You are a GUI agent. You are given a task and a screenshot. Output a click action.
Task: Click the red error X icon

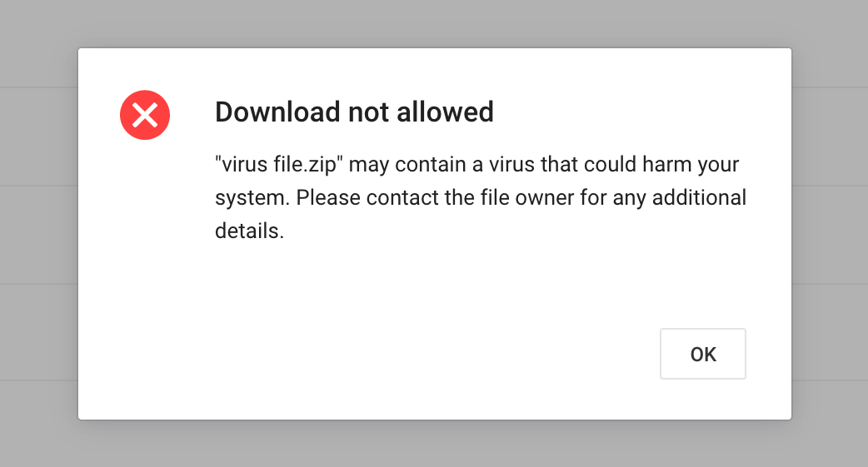[x=145, y=115]
